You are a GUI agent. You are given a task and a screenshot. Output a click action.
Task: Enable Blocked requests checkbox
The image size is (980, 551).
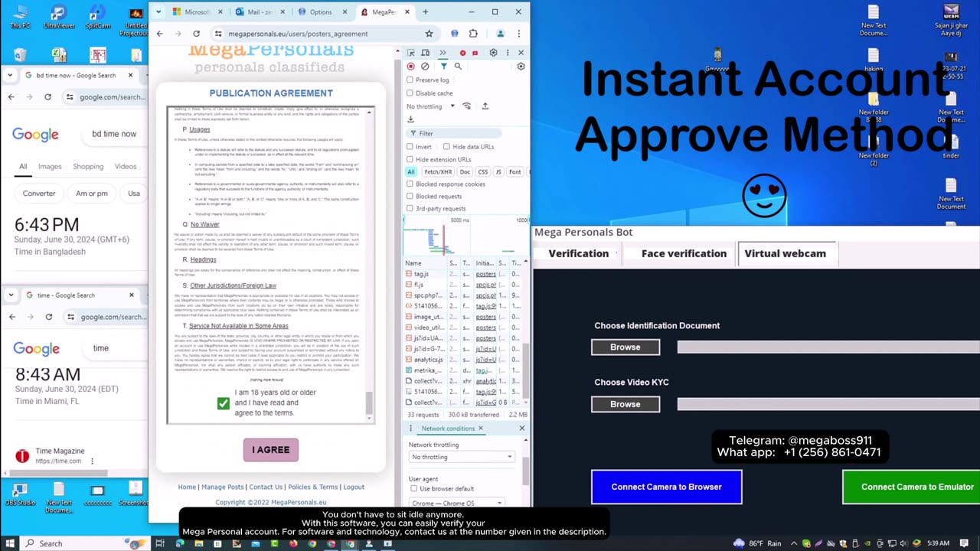(410, 197)
